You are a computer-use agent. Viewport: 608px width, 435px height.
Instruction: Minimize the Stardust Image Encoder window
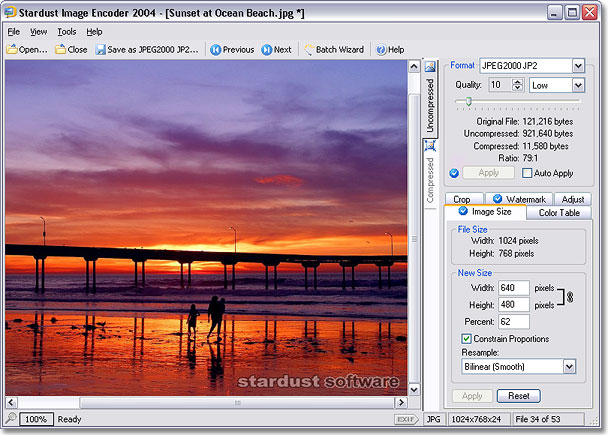coord(554,12)
